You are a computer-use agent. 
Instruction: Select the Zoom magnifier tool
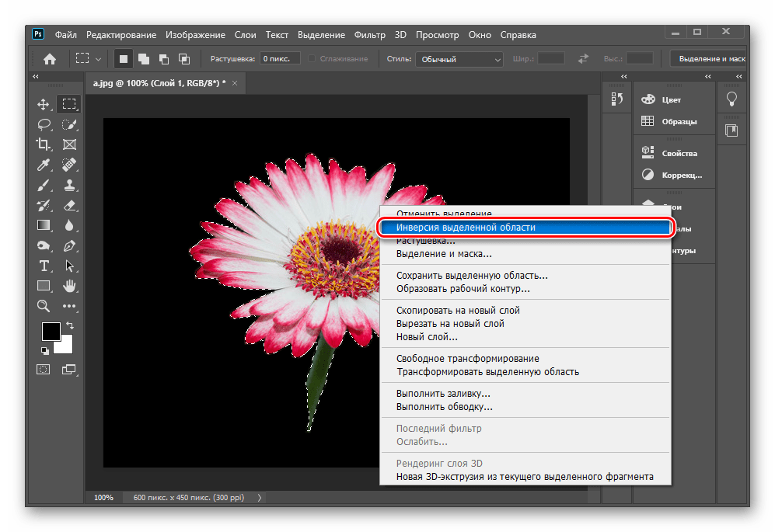(44, 306)
